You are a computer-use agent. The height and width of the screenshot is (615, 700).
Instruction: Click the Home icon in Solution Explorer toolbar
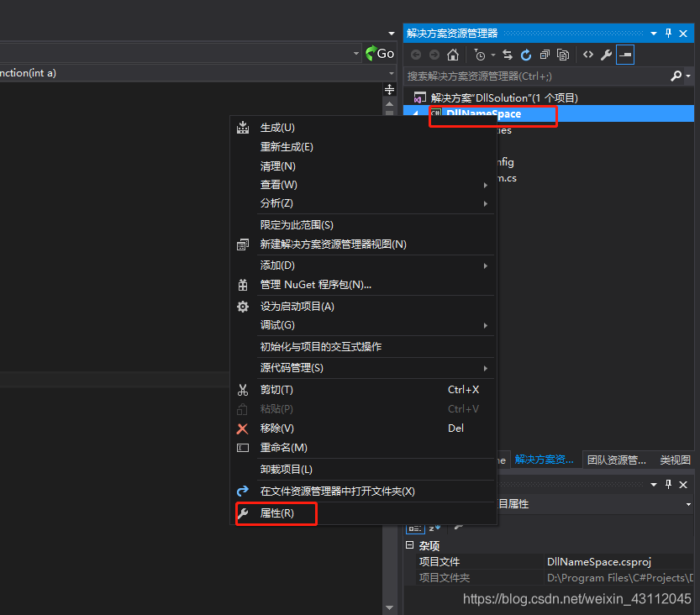[x=453, y=55]
